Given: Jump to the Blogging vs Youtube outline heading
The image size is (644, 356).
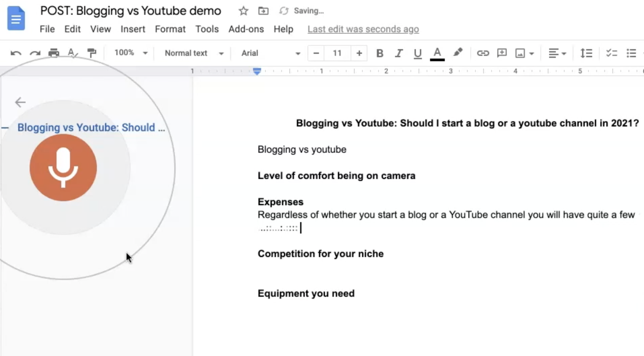Looking at the screenshot, I should (x=91, y=128).
